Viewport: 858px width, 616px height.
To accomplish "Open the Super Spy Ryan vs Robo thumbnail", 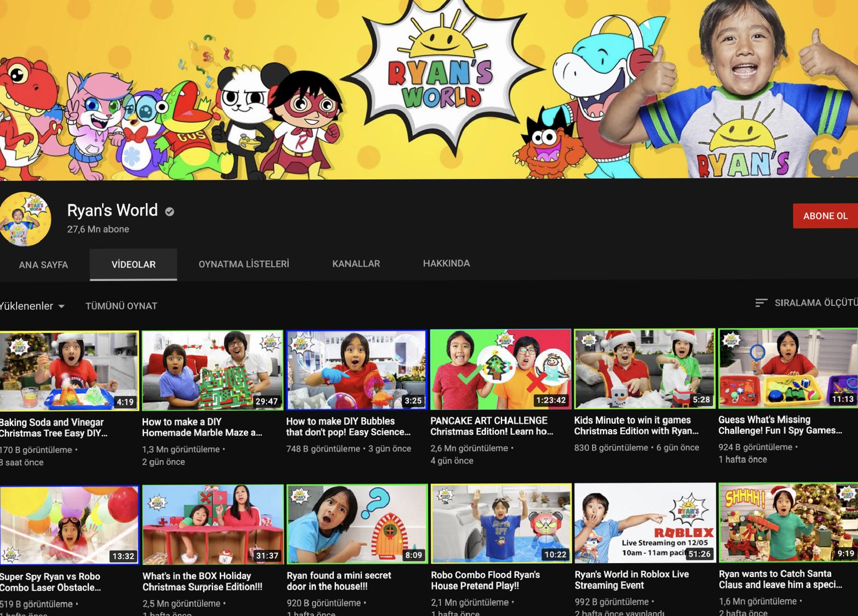I will coord(69,525).
